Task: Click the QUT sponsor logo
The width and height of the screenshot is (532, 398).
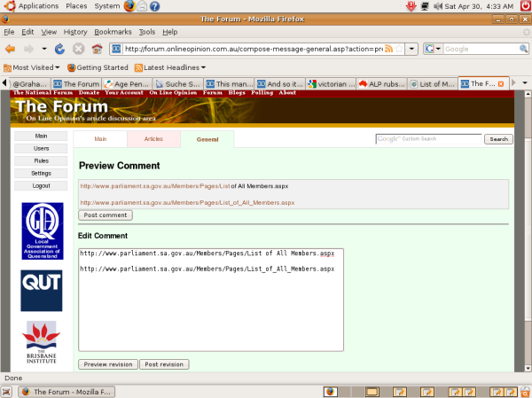Action: tap(42, 291)
